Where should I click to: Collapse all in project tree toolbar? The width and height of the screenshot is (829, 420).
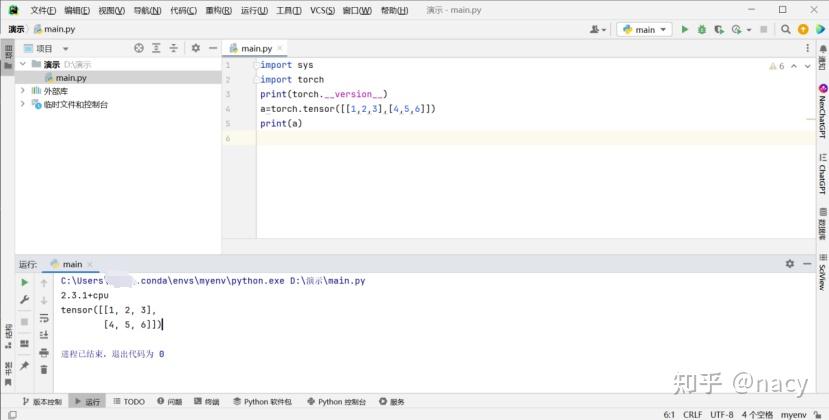click(173, 48)
